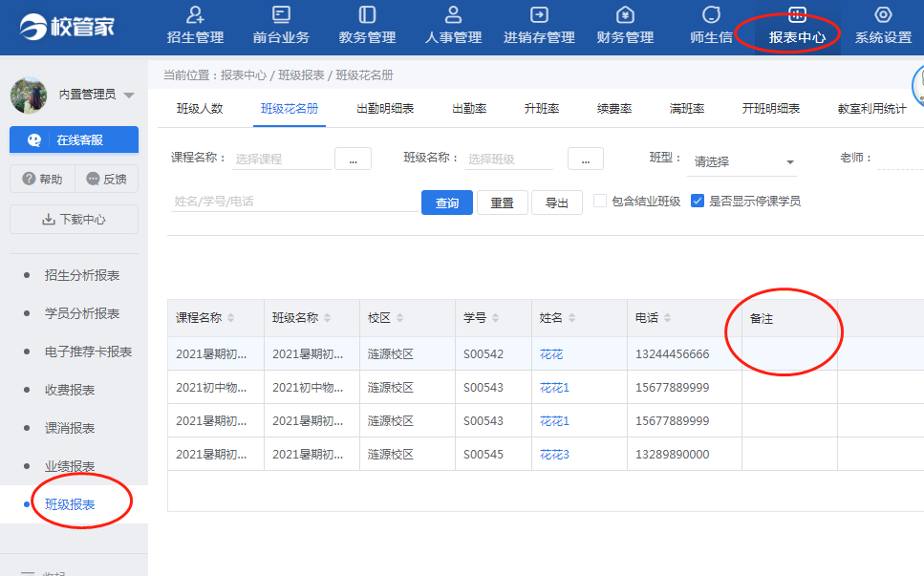924x576 pixels.
Task: Sort by 姓名 column arrows
Action: [571, 318]
